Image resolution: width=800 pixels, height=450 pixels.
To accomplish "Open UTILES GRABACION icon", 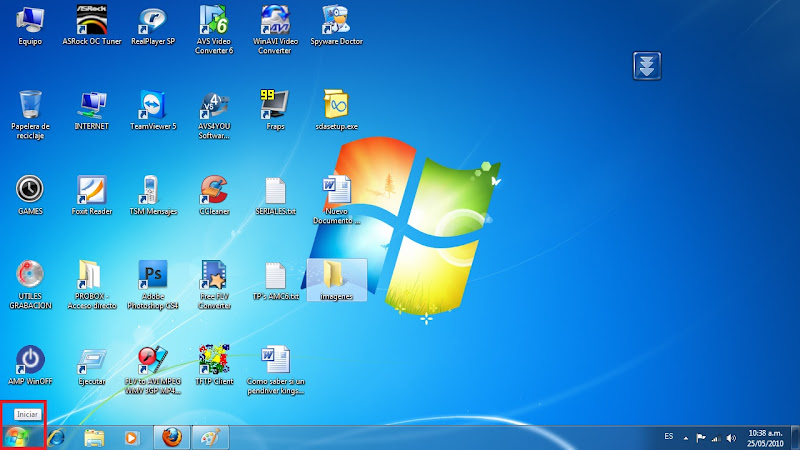I will [30, 285].
